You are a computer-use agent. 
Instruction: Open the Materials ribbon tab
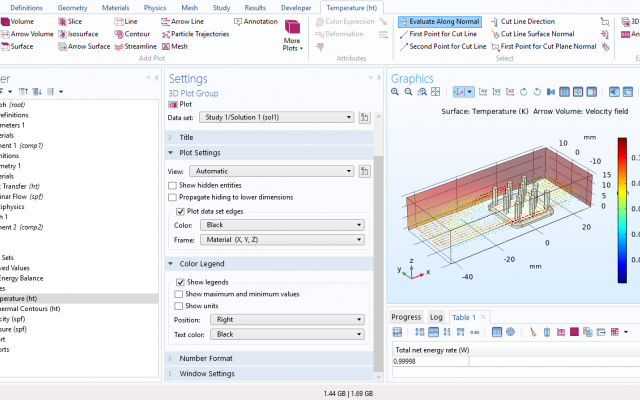tap(116, 8)
